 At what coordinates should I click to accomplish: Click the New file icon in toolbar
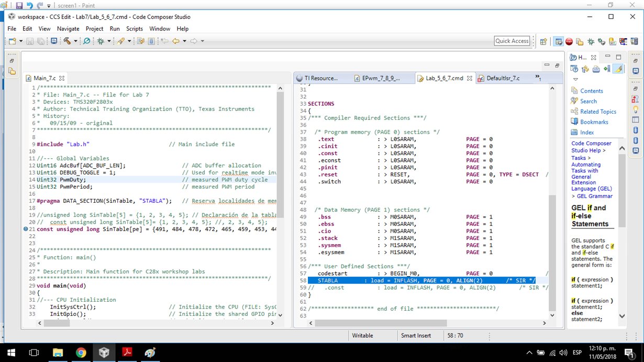click(x=12, y=41)
